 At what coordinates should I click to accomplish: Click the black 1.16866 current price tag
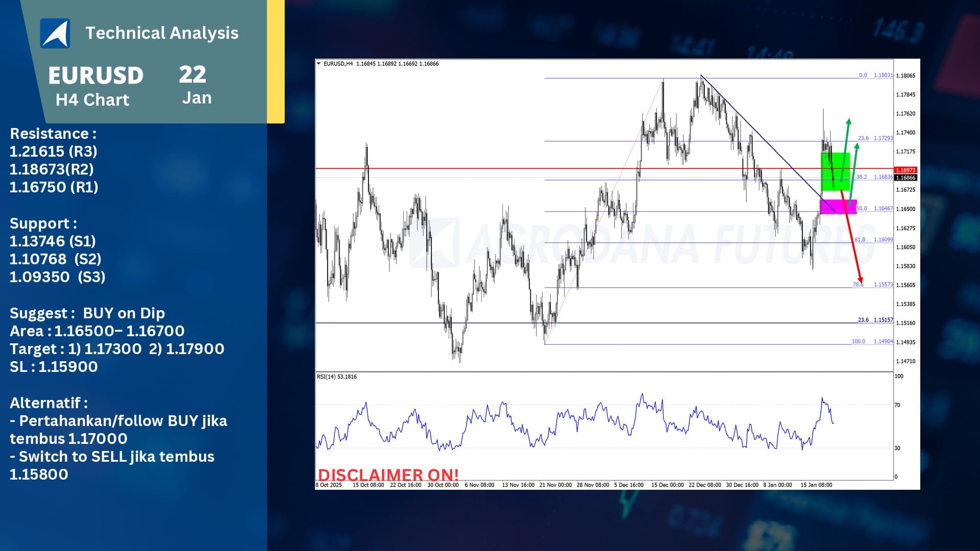(906, 178)
